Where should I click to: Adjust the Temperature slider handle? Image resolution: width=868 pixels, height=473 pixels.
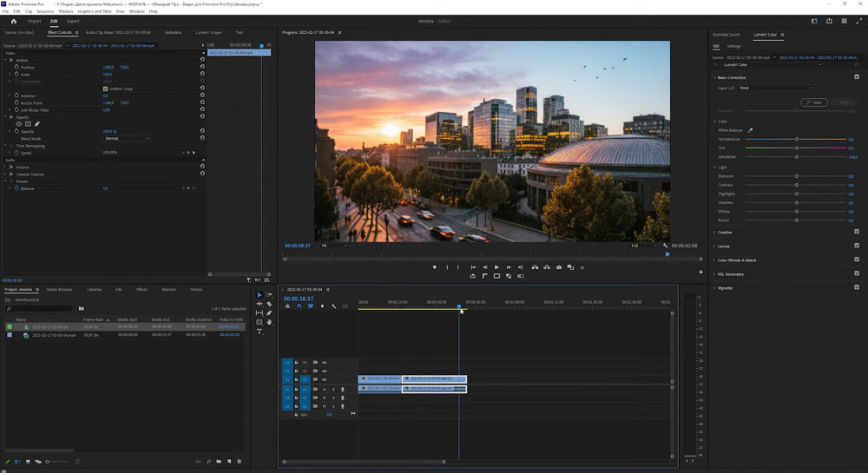(x=797, y=139)
